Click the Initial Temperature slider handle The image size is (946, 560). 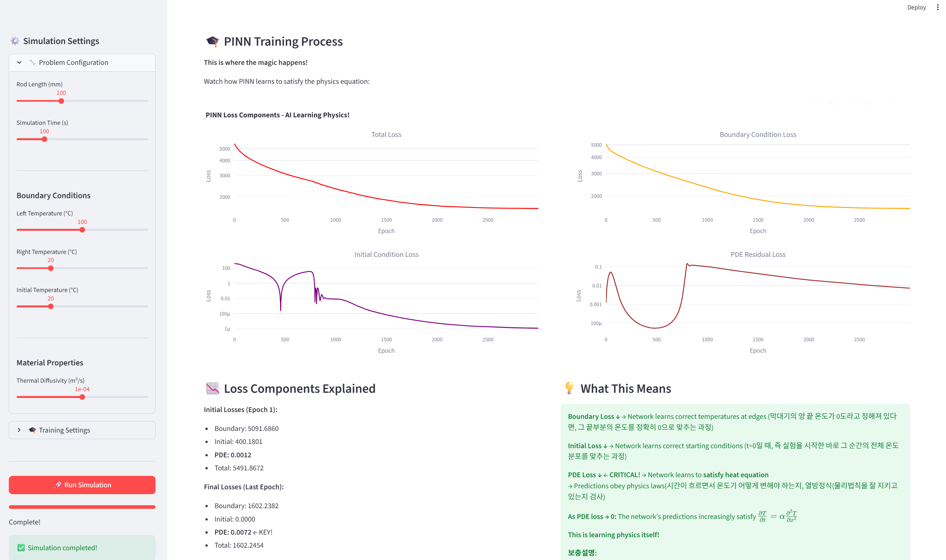click(51, 306)
